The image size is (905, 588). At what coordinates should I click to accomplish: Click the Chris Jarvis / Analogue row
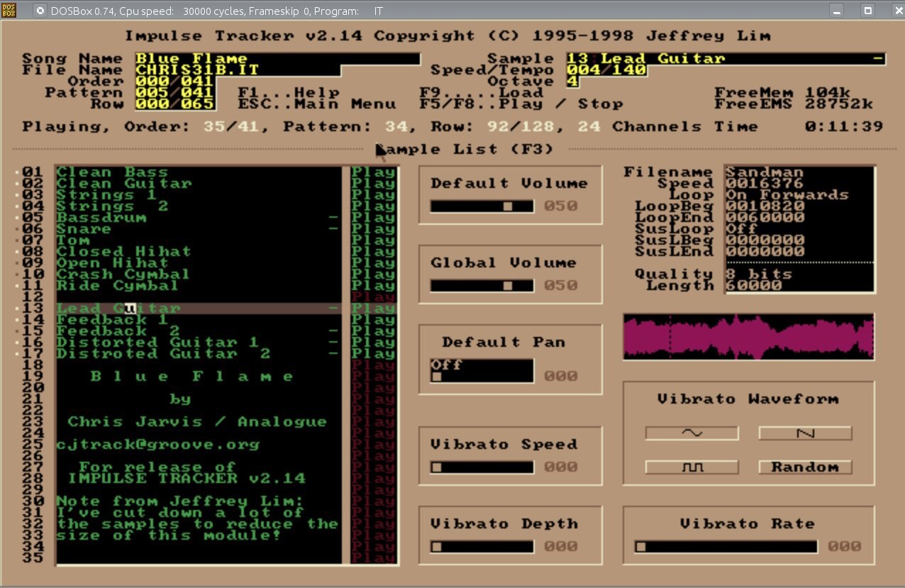198,422
